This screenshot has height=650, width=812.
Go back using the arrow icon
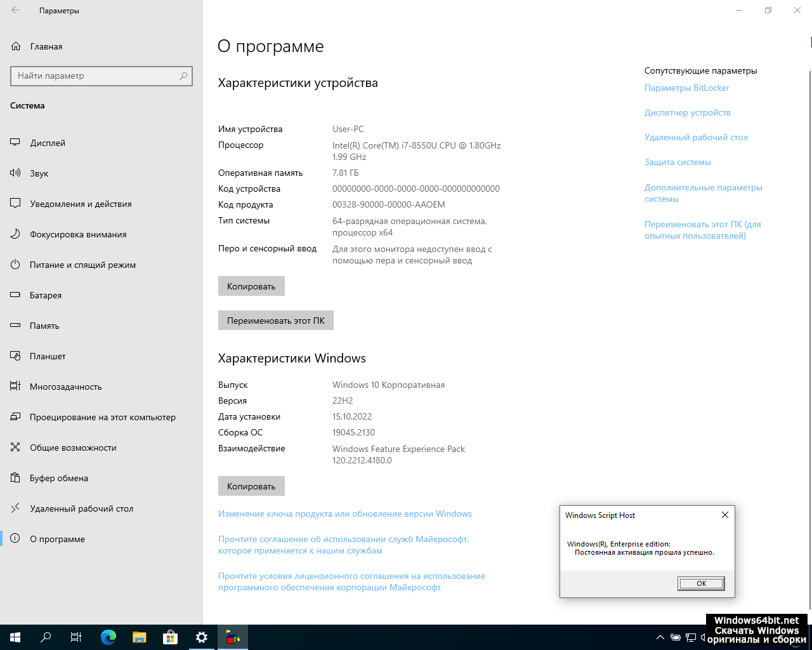(15, 11)
